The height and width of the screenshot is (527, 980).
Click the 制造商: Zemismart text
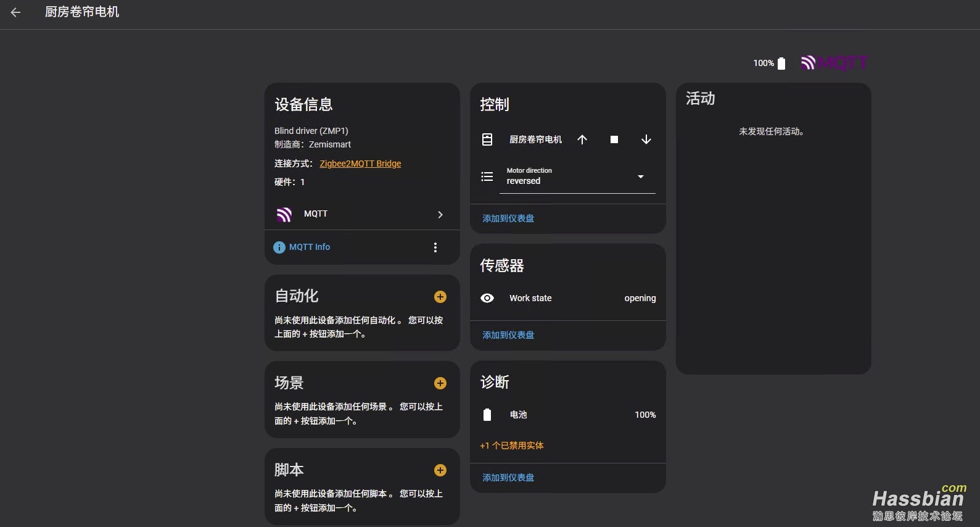click(x=313, y=144)
